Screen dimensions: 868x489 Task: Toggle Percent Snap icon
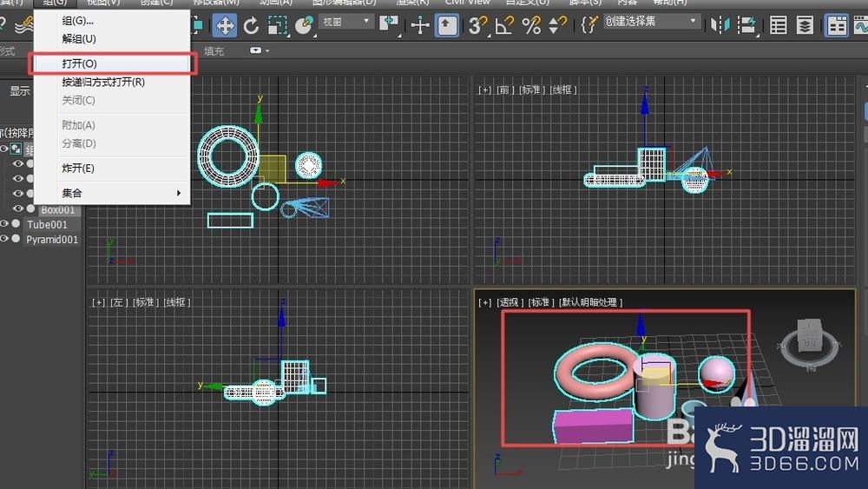tap(531, 25)
